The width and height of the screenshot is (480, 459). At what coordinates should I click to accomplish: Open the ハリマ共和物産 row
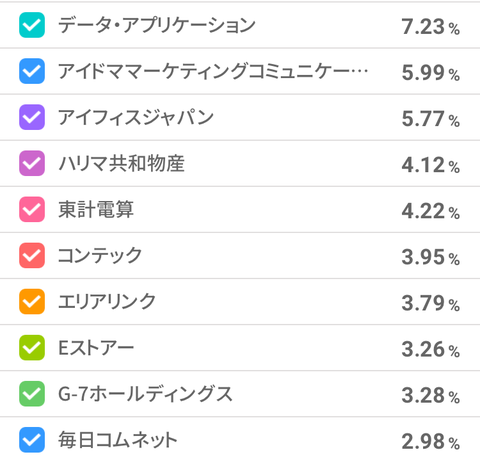click(x=240, y=163)
